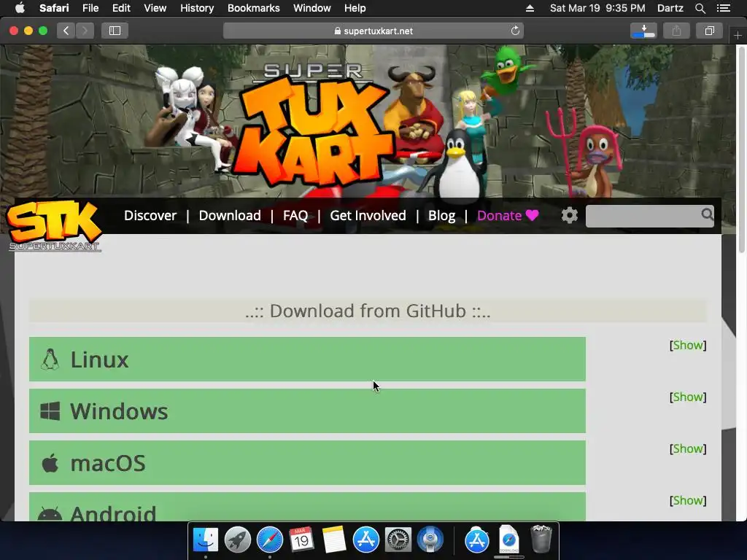Click Safari compass icon in Dock
The image size is (747, 560).
click(270, 540)
